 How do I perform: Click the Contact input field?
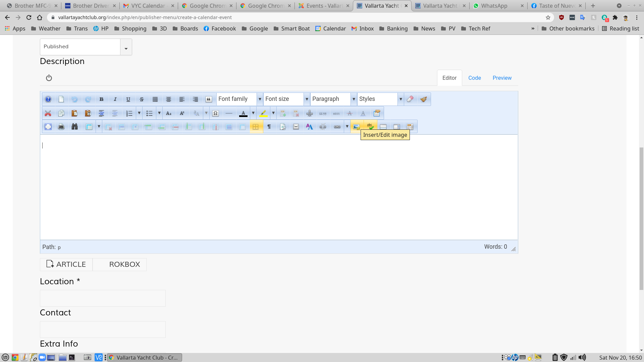point(103,329)
